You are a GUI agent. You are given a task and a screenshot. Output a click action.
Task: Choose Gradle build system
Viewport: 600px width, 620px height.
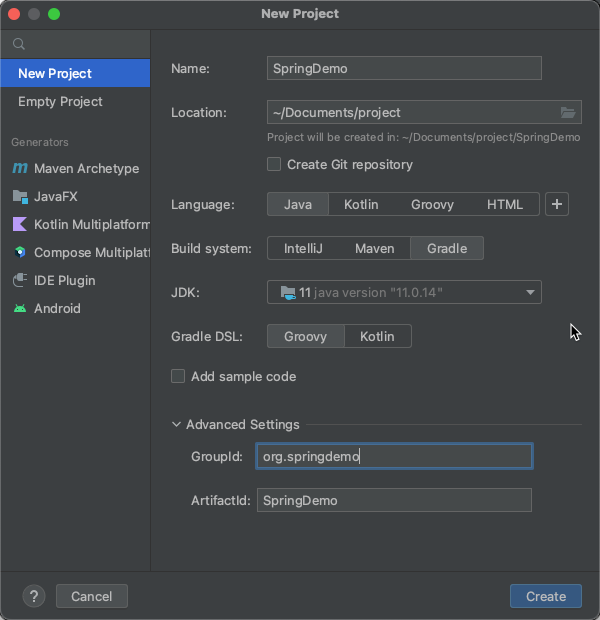[x=447, y=249]
